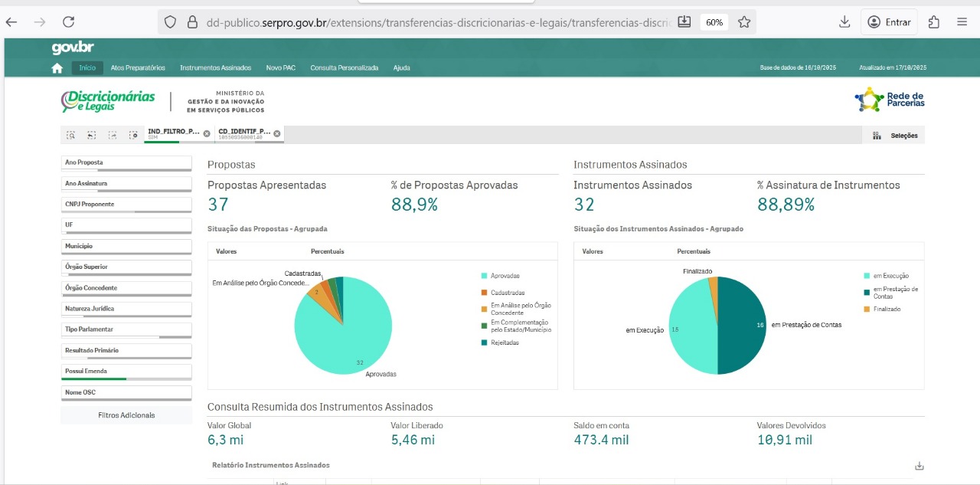The width and height of the screenshot is (980, 485).
Task: Expand the Ano Proposta filter
Action: click(x=126, y=162)
